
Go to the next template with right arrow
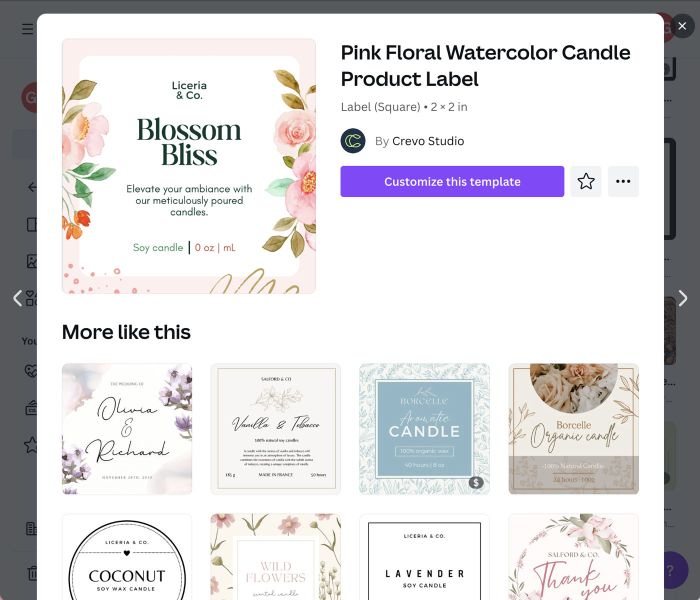[x=683, y=298]
